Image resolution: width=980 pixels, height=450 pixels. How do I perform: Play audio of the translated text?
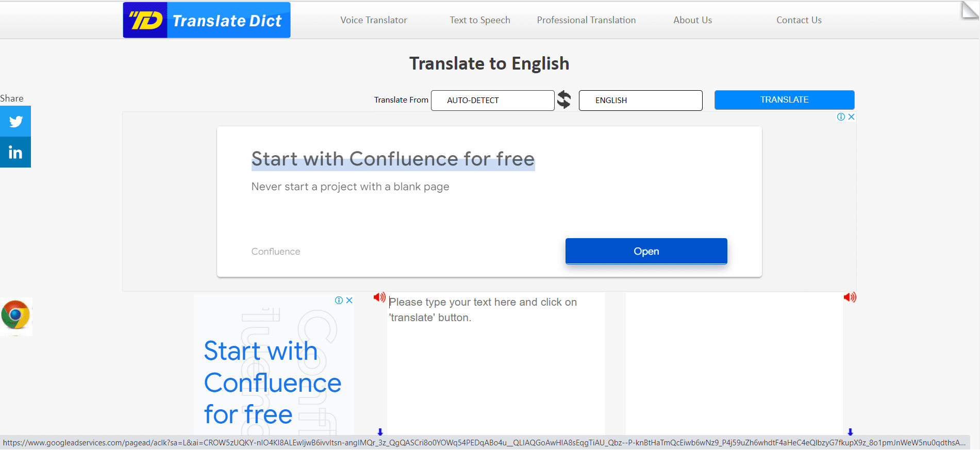850,297
